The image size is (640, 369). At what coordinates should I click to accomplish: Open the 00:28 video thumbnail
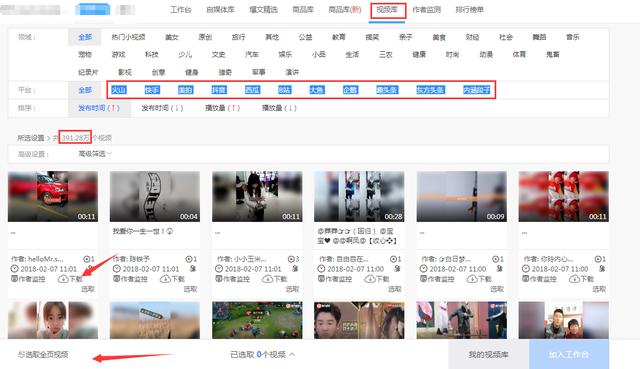tap(359, 196)
